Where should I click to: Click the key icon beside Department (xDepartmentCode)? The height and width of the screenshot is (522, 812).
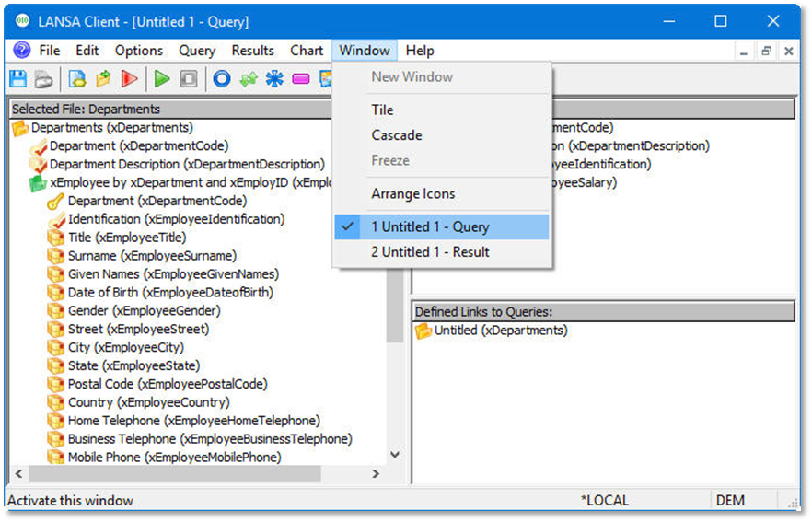coord(56,202)
